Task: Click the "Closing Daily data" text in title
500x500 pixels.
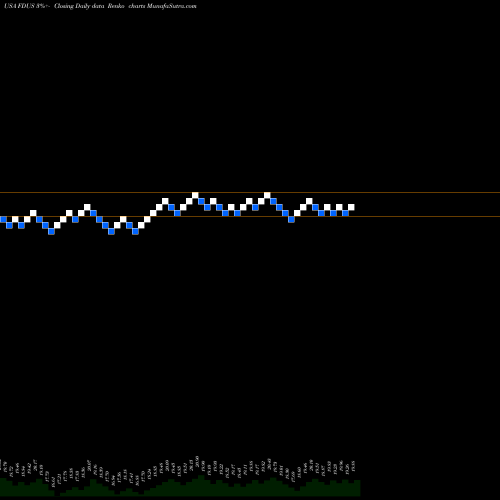Action: pos(79,6)
